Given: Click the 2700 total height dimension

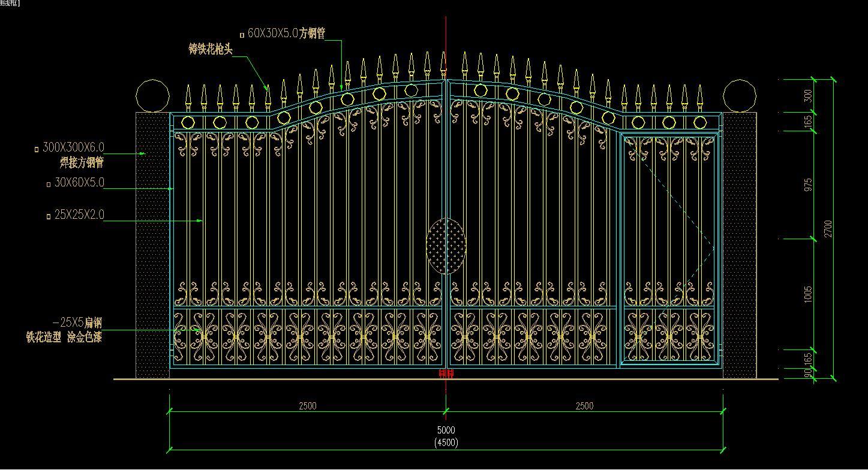Looking at the screenshot, I should 828,228.
